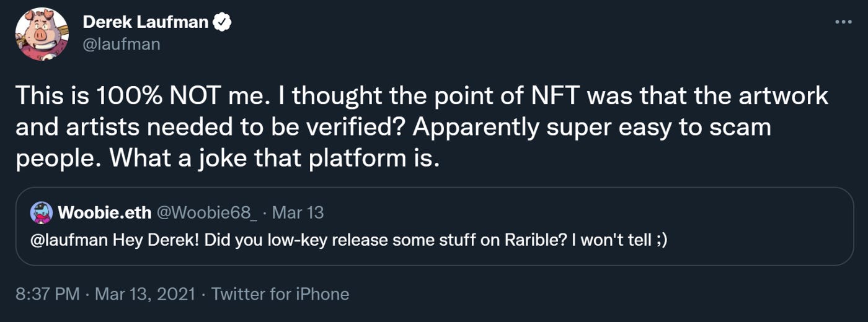Click the @laufman handle below the name
The height and width of the screenshot is (322, 868).
(121, 44)
